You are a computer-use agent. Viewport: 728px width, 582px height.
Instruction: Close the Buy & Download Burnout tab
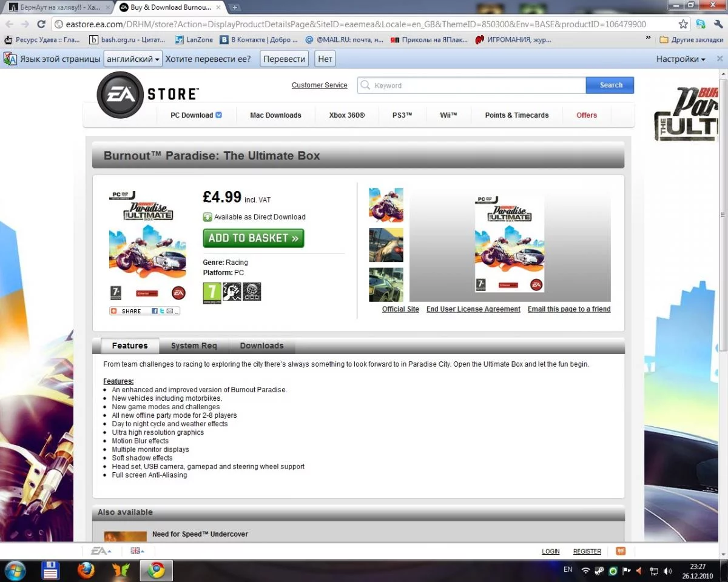(219, 7)
